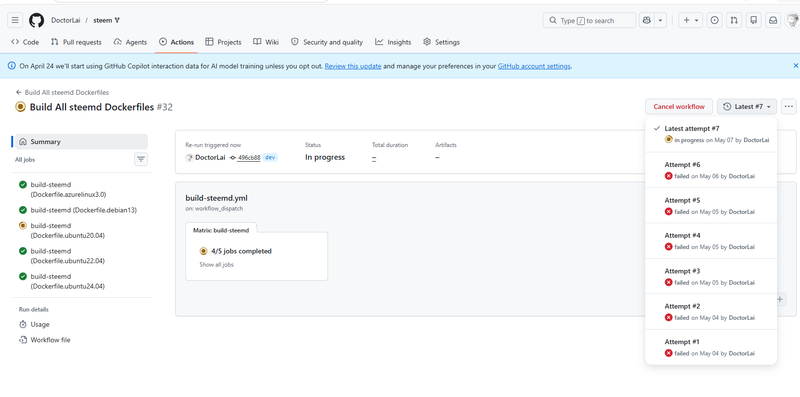800x397 pixels.
Task: Switch to the Code tab
Action: (x=25, y=42)
